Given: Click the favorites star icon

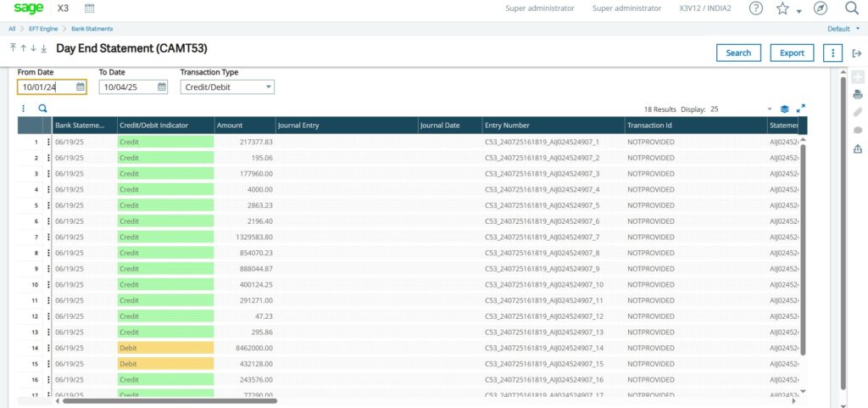Looking at the screenshot, I should coord(782,8).
